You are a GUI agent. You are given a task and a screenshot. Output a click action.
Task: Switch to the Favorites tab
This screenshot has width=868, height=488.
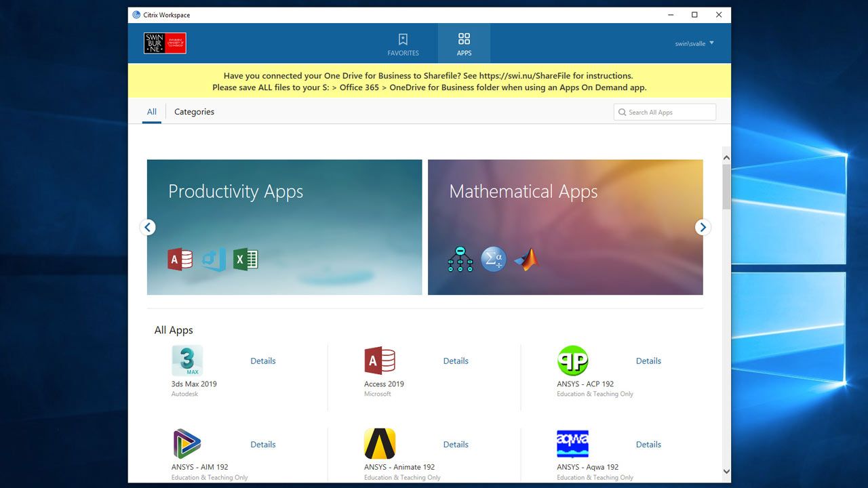403,44
